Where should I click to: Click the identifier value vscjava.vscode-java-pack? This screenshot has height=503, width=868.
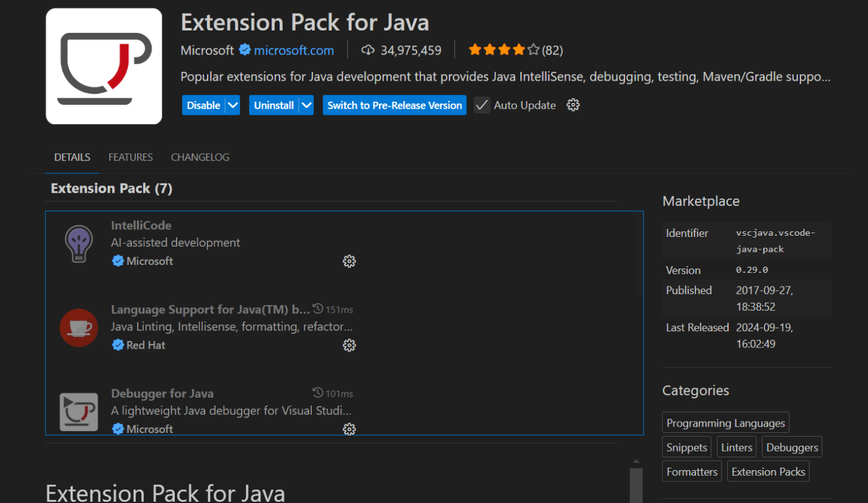tap(776, 241)
